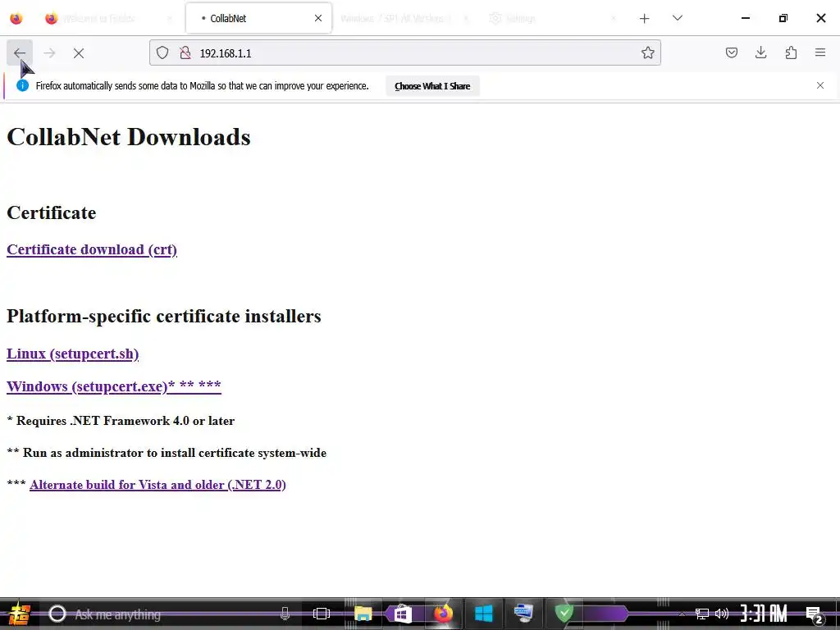Open Task View

pyautogui.click(x=322, y=614)
